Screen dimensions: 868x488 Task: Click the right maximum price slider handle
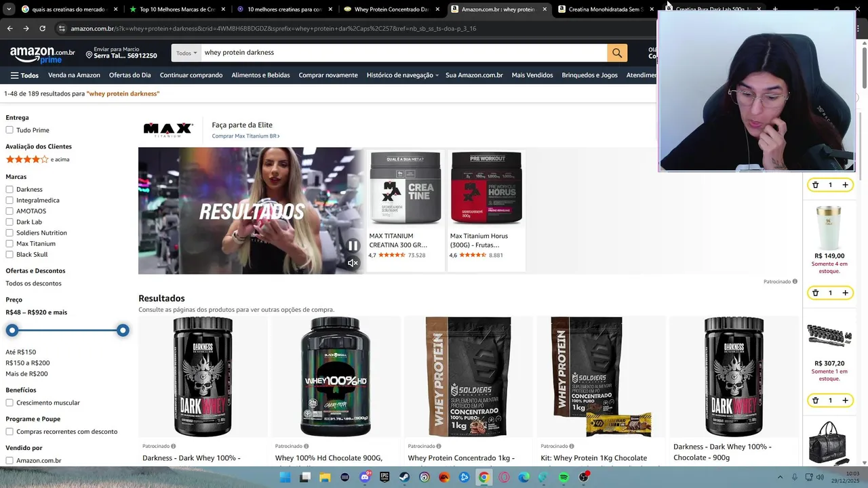point(123,330)
